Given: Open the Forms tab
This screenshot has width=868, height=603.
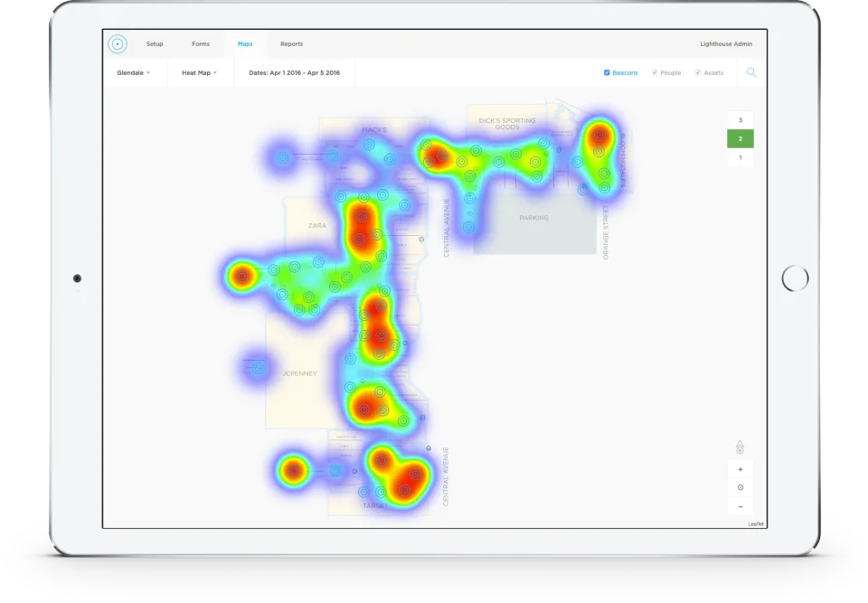Looking at the screenshot, I should pos(201,43).
